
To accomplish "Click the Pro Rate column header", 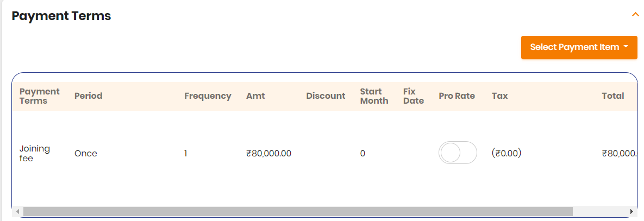I will [457, 96].
